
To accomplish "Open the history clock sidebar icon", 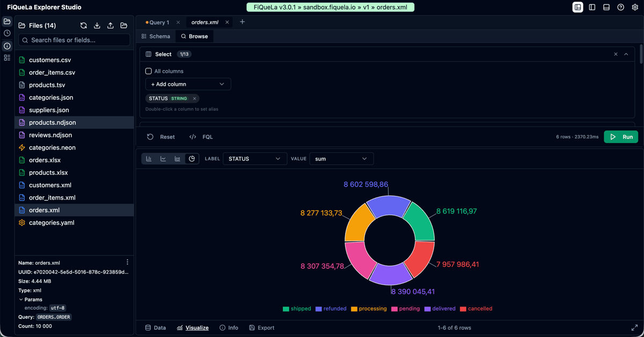I will coord(7,33).
